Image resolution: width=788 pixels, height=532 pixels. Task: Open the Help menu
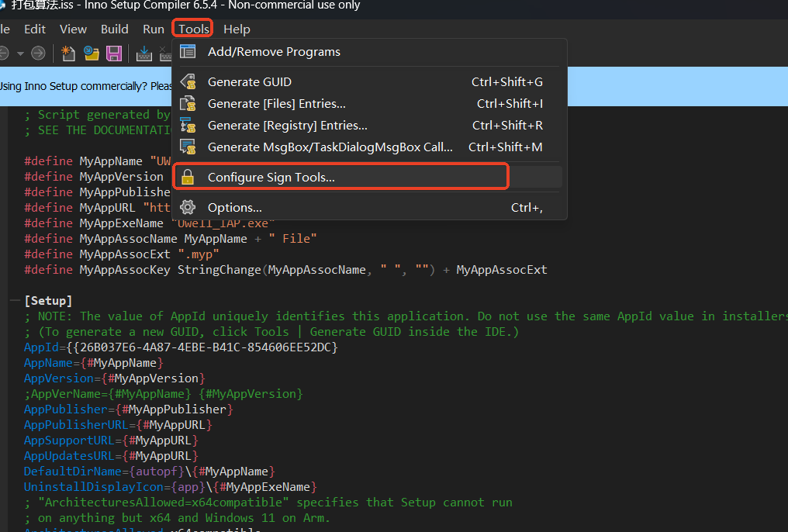click(237, 29)
